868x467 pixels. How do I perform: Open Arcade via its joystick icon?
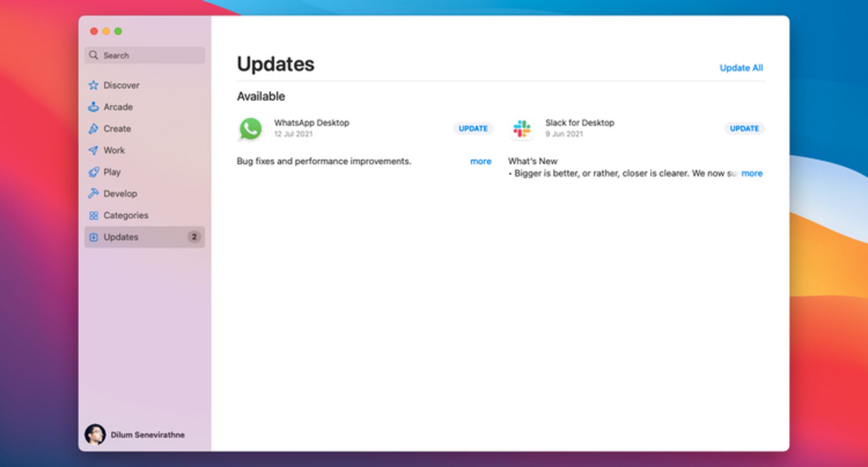pos(94,107)
